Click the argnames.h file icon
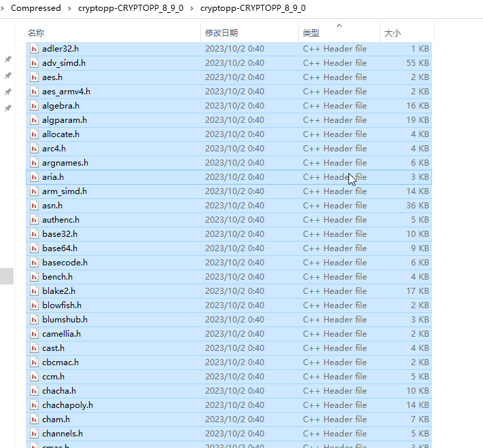Screen dimensions: 483x448 (x=34, y=163)
